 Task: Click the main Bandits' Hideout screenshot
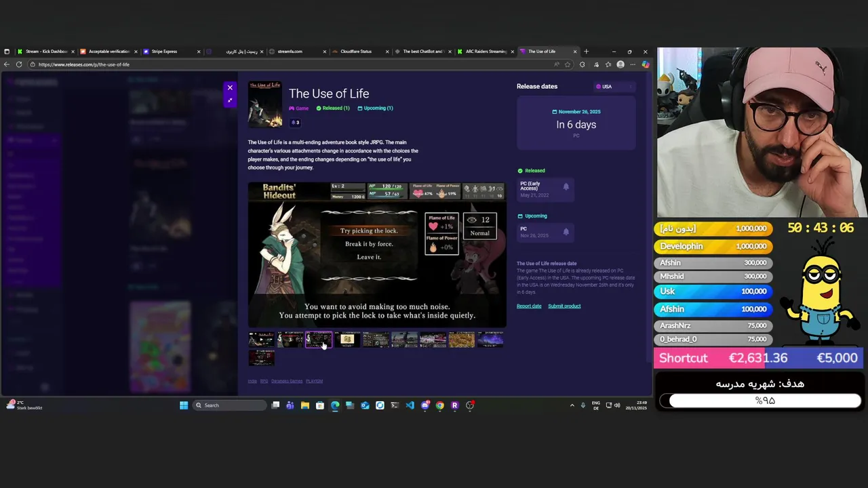tap(377, 255)
